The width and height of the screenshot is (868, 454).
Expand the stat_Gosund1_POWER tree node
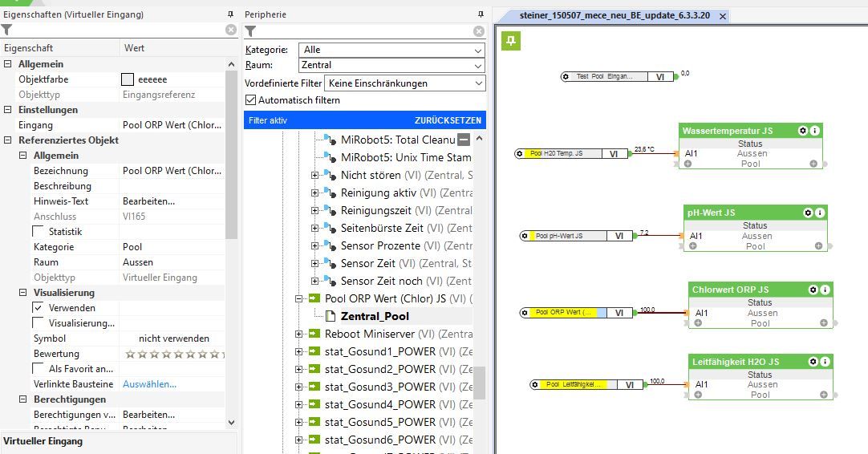(x=299, y=351)
